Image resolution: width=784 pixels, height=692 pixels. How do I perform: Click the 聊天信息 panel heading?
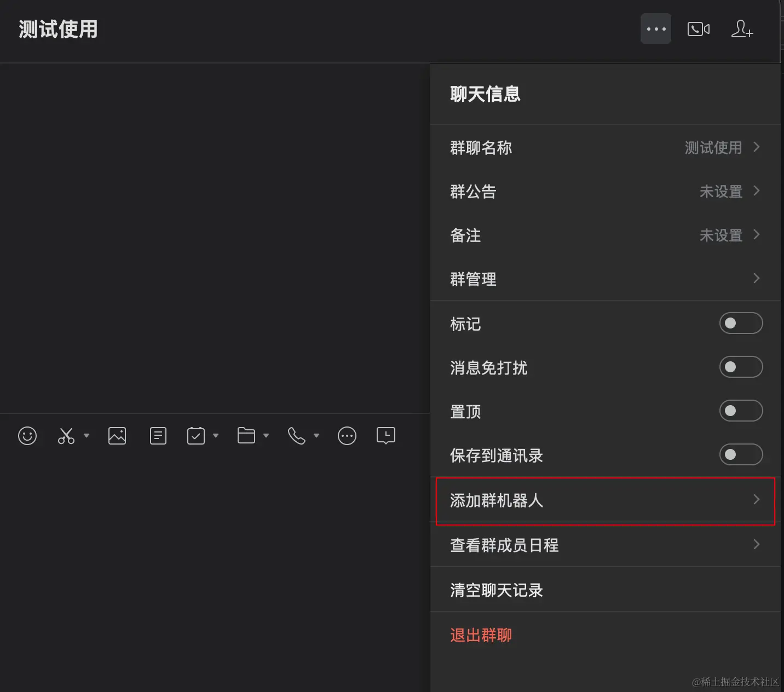pyautogui.click(x=485, y=94)
